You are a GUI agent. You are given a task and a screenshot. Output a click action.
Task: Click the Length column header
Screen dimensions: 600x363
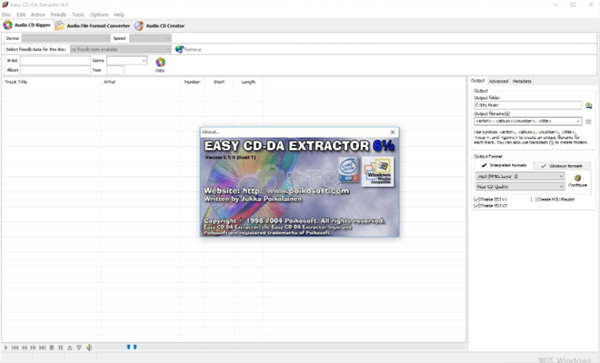point(248,82)
